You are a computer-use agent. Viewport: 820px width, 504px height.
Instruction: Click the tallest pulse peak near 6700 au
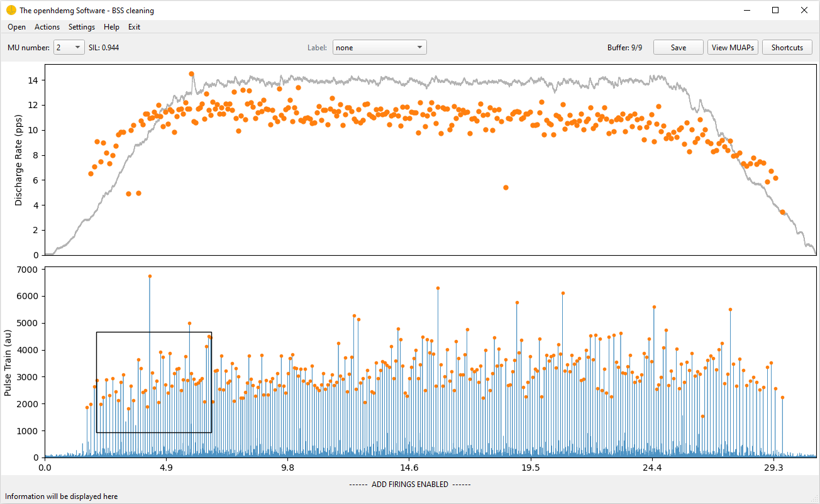coord(150,276)
